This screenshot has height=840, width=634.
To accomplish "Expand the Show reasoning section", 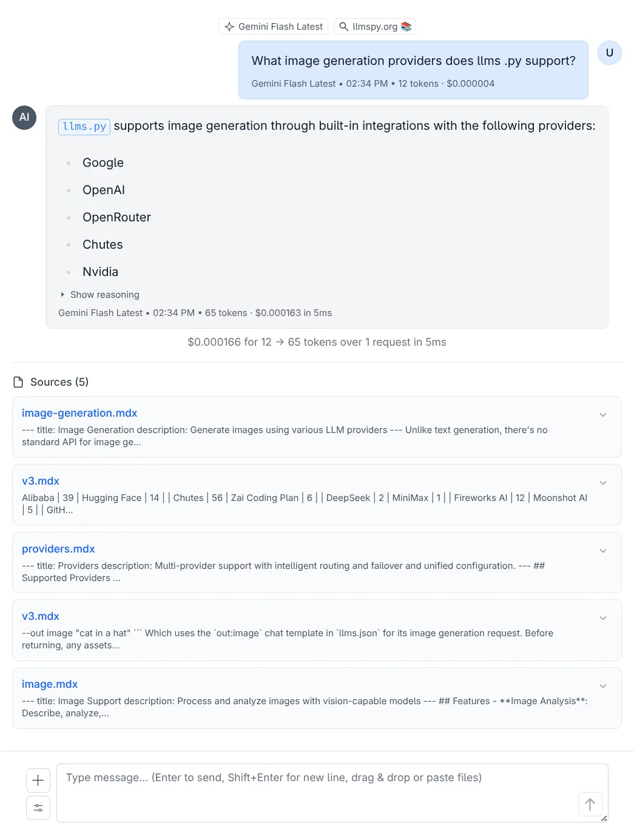I will pos(100,294).
